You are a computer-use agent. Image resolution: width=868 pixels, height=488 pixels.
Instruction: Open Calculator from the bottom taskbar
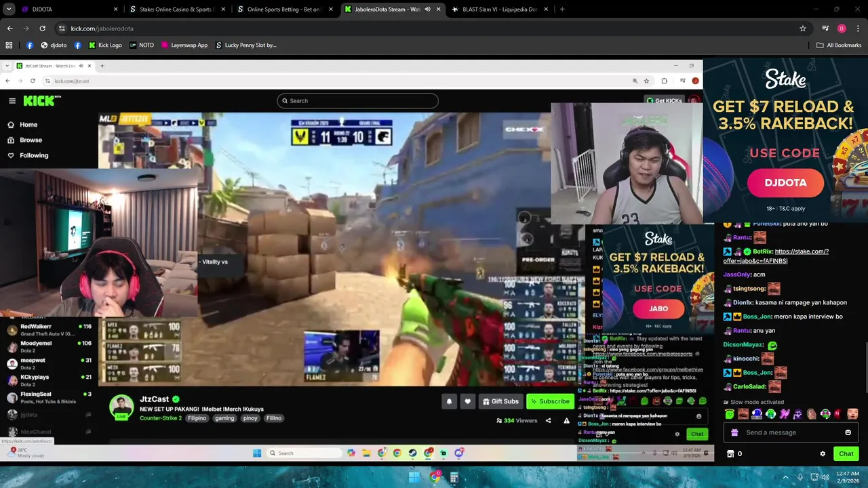pyautogui.click(x=454, y=477)
